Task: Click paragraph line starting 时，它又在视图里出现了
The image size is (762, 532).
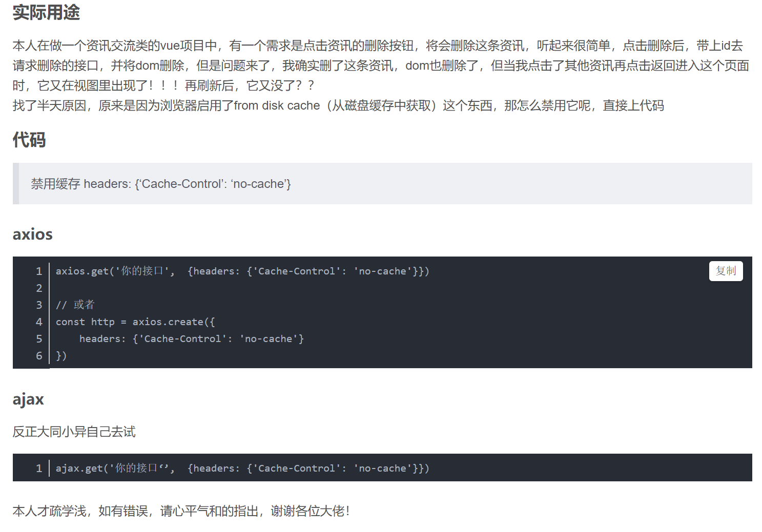Action: [x=163, y=86]
